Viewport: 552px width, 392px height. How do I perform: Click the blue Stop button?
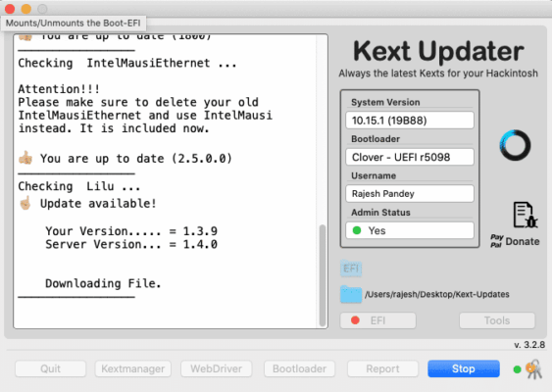(464, 368)
